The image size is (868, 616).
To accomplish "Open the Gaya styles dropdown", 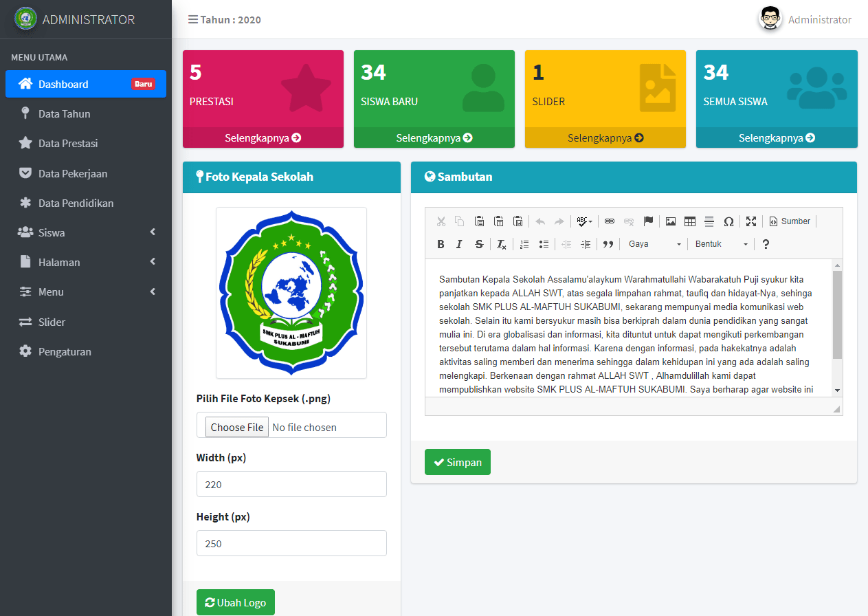I will (x=654, y=244).
